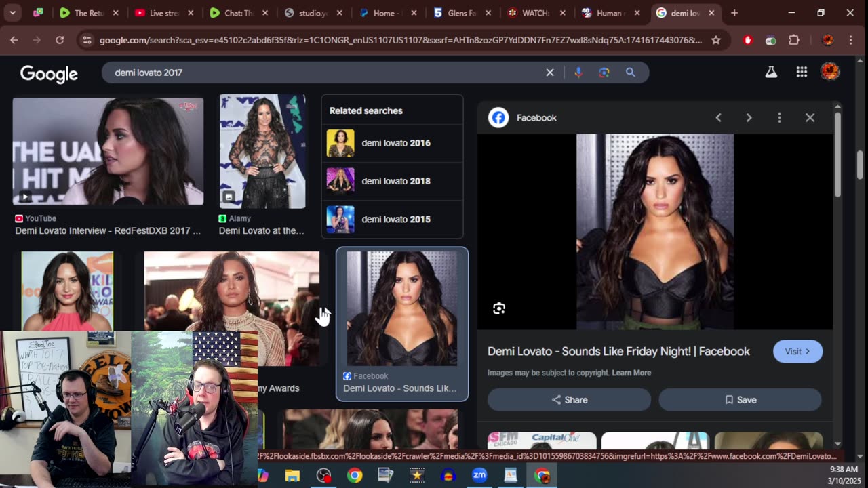This screenshot has width=868, height=488.
Task: Open Google Chrome taskbar icon
Action: pyautogui.click(x=355, y=476)
